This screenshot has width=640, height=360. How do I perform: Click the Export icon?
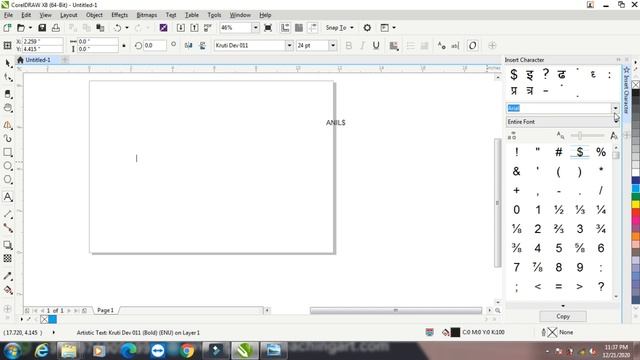click(x=194, y=28)
